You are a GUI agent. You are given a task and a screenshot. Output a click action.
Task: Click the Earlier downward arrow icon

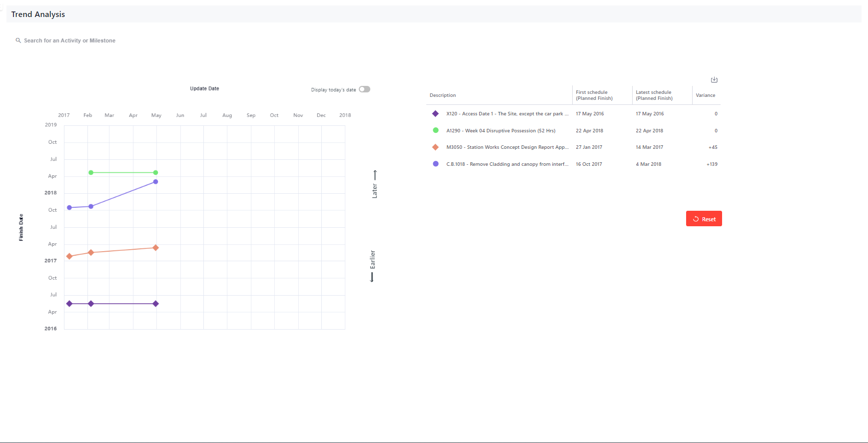click(x=372, y=277)
